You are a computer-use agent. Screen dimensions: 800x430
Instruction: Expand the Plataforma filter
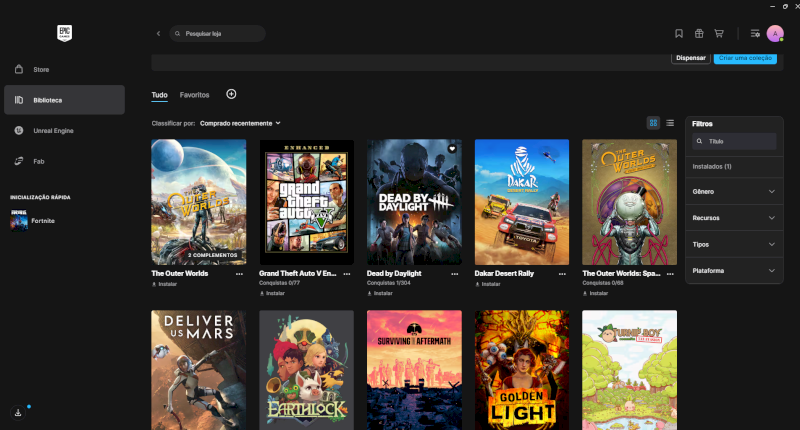click(734, 271)
